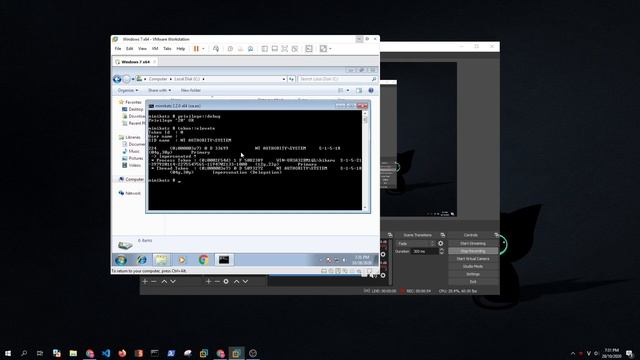Expand stretch guest dropdown arrow in VMware toolbar

click(x=330, y=49)
